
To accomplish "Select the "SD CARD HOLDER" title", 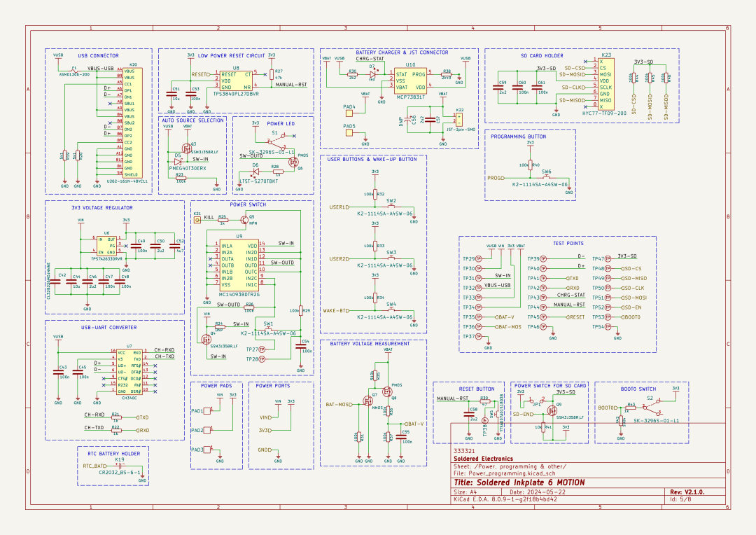I will 542,55.
